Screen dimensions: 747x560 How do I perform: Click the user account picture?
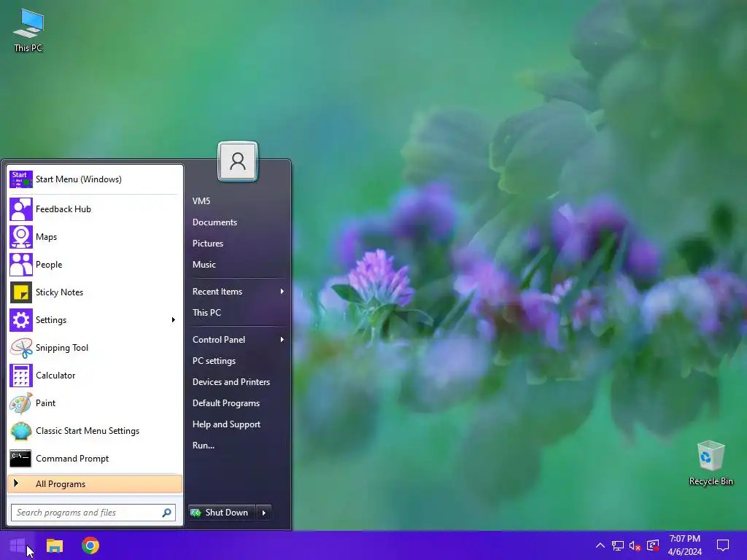[238, 161]
